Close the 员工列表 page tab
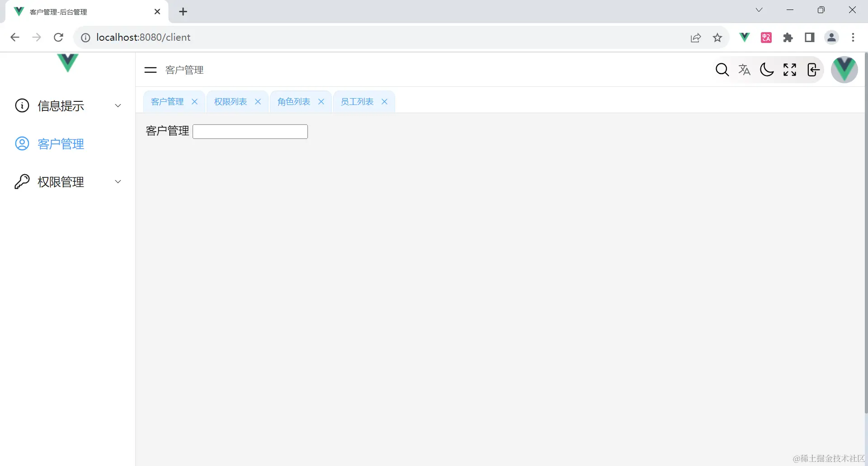This screenshot has height=466, width=868. (385, 102)
